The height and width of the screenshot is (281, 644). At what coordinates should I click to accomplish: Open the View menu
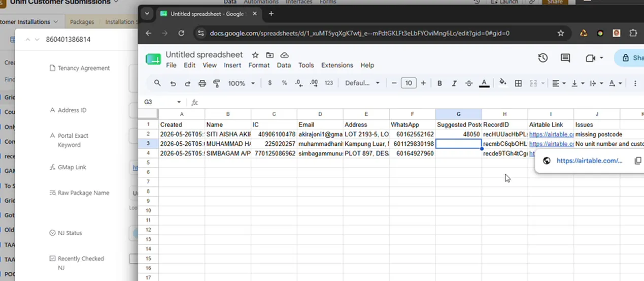210,65
